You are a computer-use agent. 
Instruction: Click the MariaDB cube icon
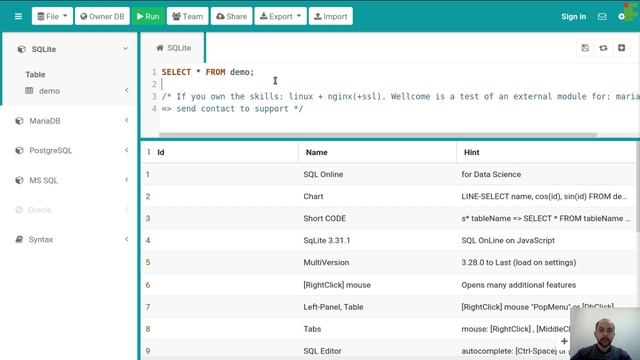tap(19, 121)
